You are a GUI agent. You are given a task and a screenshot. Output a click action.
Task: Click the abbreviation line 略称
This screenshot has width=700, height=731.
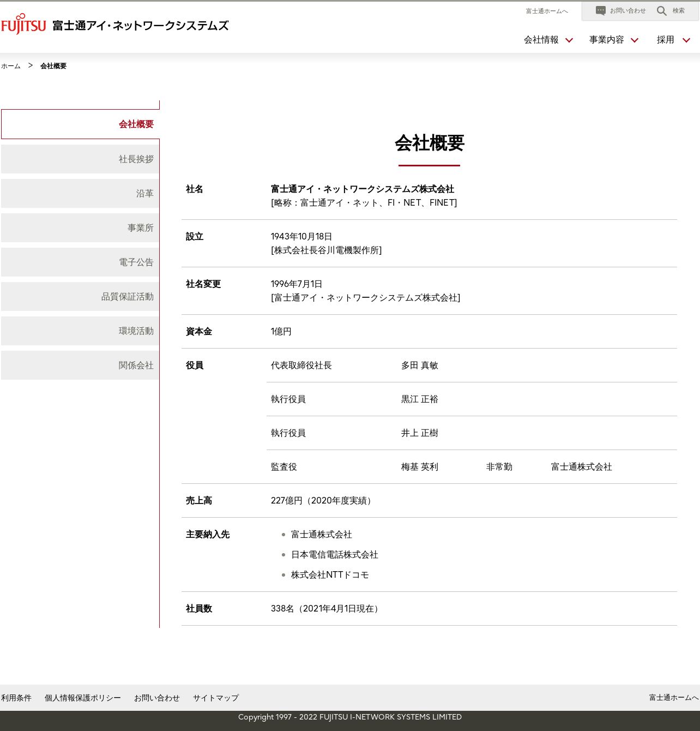[364, 203]
